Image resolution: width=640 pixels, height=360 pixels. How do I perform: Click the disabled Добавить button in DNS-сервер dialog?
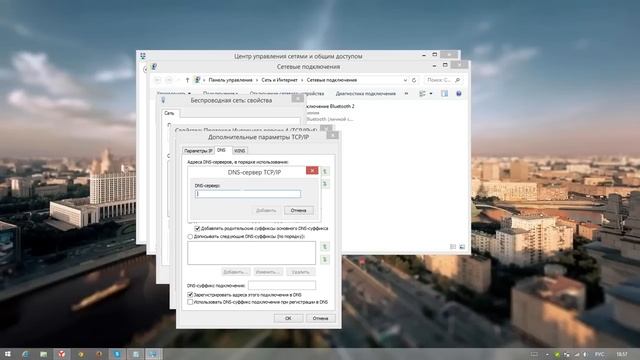(x=266, y=211)
